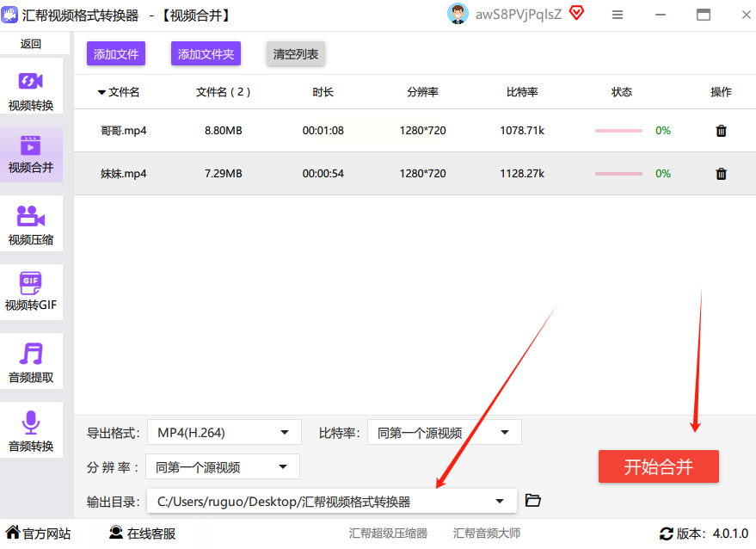Click the 0% status of 哥哥.mp4
756x549 pixels.
pos(663,131)
